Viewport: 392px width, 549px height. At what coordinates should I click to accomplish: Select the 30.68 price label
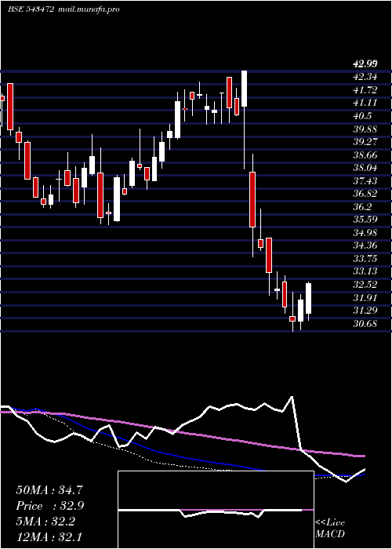(365, 323)
